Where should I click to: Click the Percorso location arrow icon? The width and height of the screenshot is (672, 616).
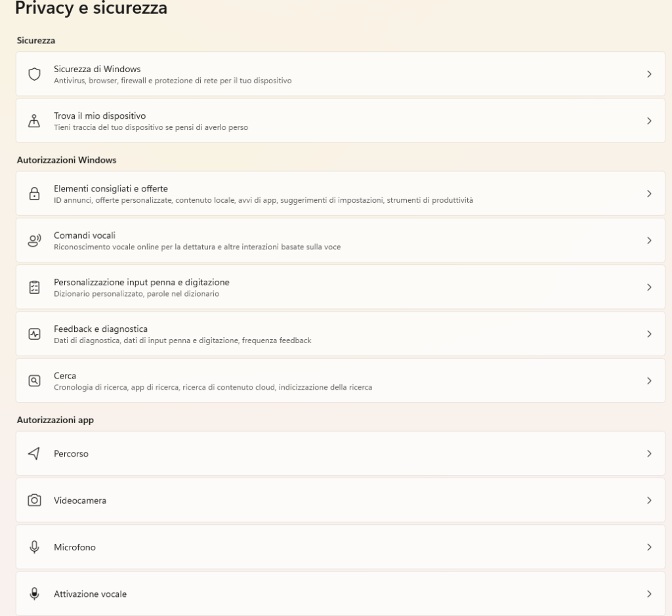[35, 453]
